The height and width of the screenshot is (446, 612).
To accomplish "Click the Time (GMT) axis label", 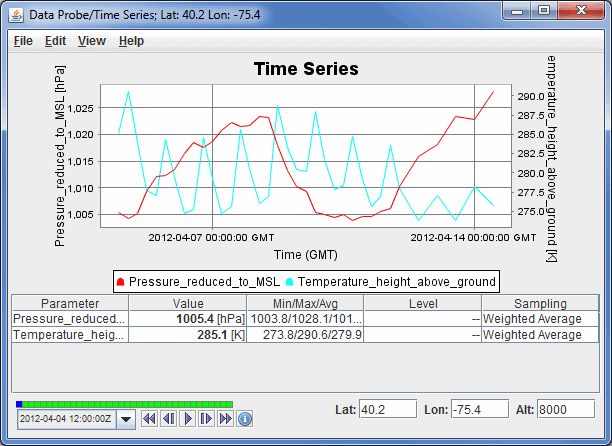I will 306,255.
